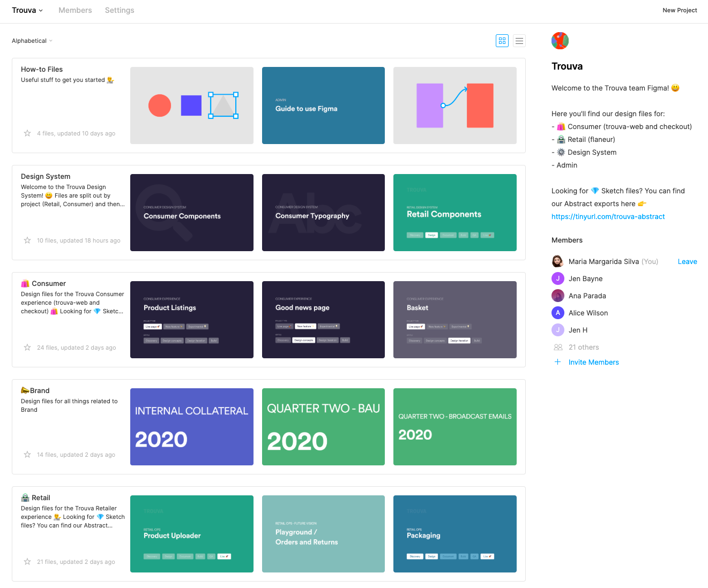Star the Design System project
The width and height of the screenshot is (708, 588).
tap(27, 240)
